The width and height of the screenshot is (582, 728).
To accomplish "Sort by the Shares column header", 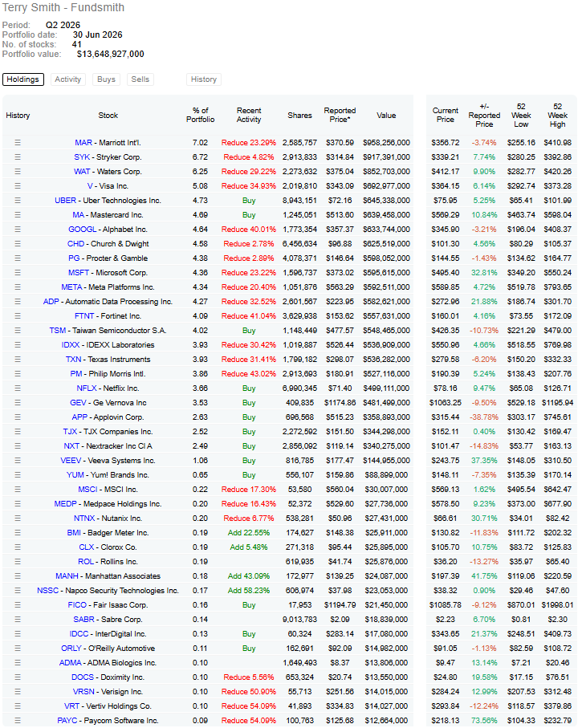I will [299, 115].
